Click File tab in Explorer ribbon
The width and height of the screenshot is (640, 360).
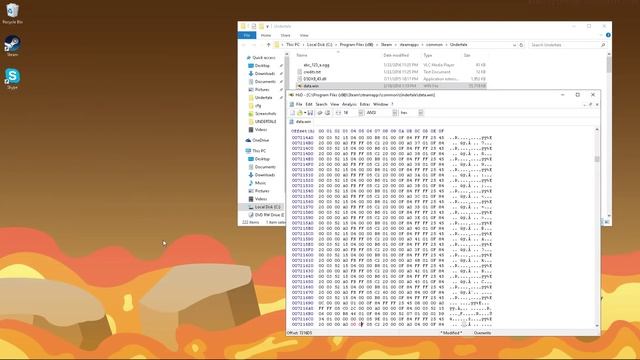[247, 36]
